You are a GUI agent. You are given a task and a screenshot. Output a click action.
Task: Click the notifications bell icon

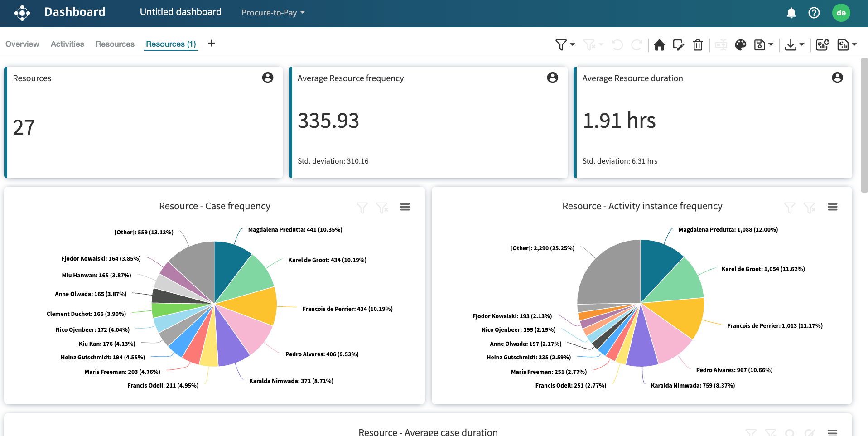click(791, 13)
